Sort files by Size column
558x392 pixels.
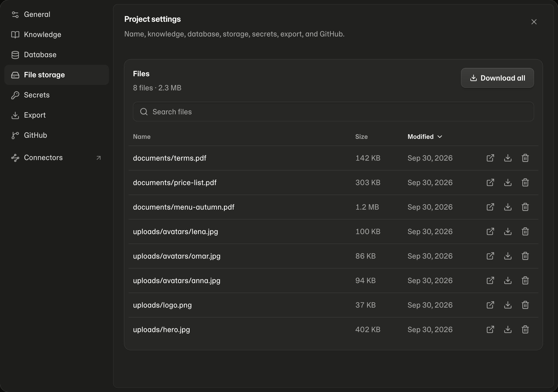[x=361, y=137]
